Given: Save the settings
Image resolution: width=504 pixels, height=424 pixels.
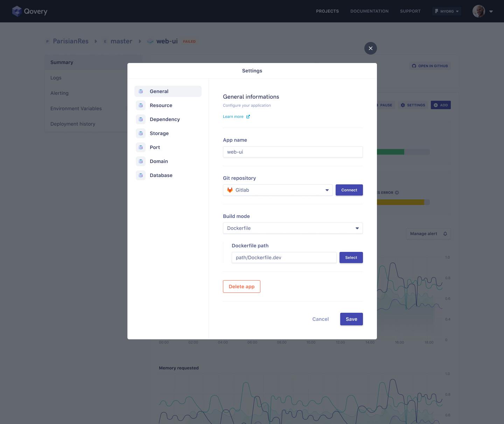Looking at the screenshot, I should 351,319.
